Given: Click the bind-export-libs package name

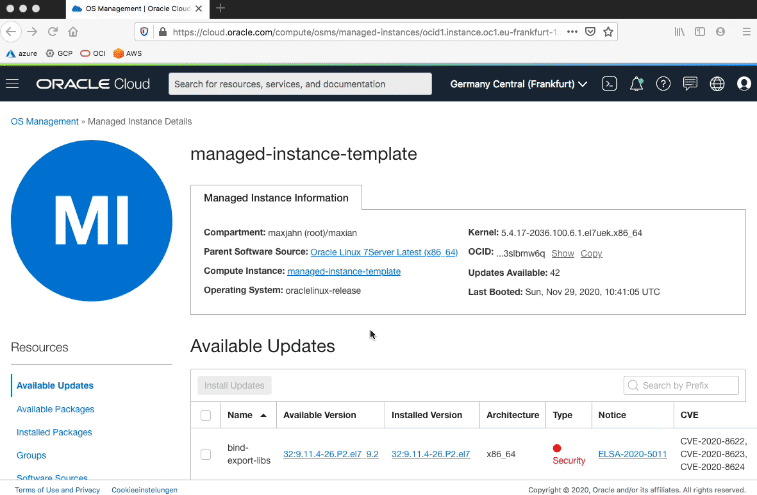Looking at the screenshot, I should point(249,454).
